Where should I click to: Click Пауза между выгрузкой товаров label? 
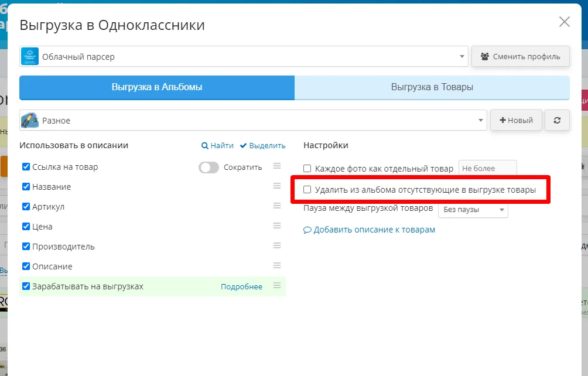[368, 208]
